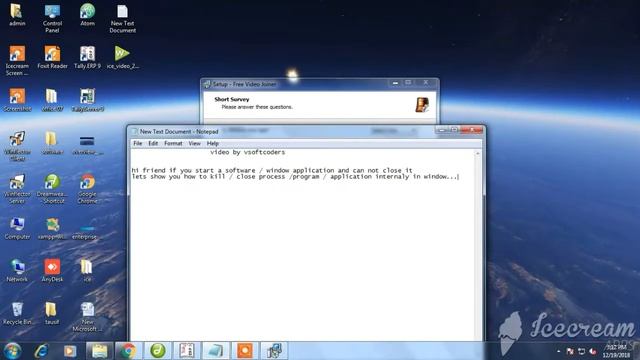The height and width of the screenshot is (360, 640).
Task: Open Foxit Reader desktop shortcut
Action: click(52, 57)
